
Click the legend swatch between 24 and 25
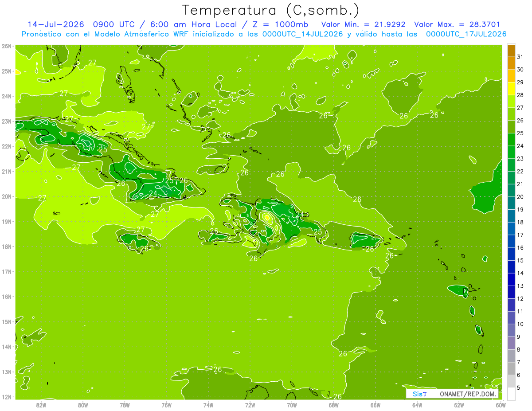(511, 140)
